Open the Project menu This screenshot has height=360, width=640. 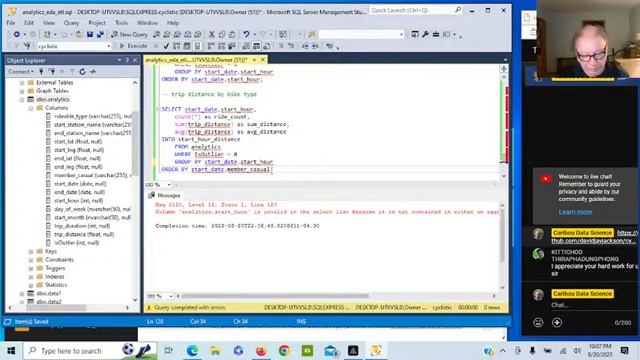tap(97, 23)
